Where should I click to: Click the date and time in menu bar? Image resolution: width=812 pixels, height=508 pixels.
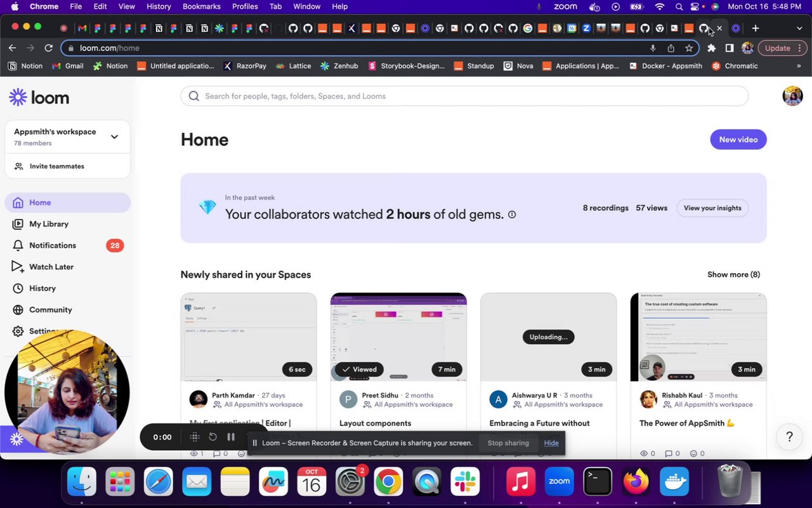pyautogui.click(x=764, y=6)
